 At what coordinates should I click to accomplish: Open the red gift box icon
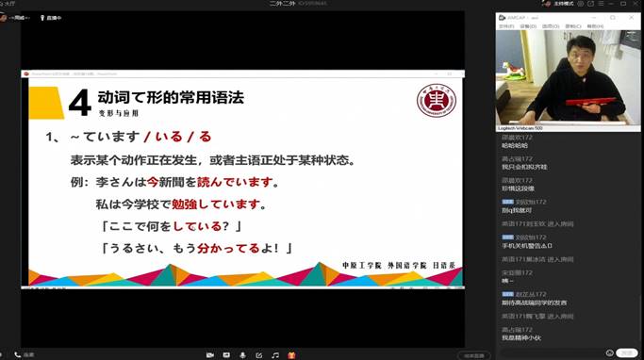(x=291, y=355)
